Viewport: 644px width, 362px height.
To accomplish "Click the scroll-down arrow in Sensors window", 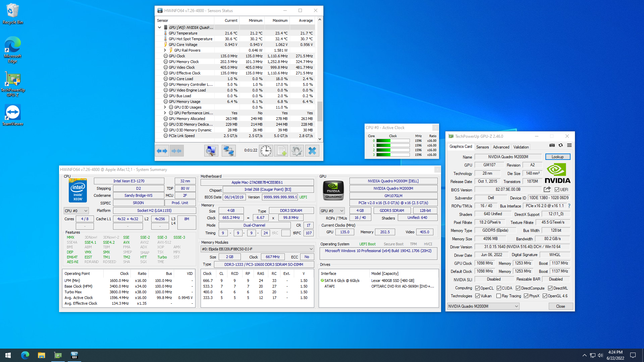I will pos(320,139).
